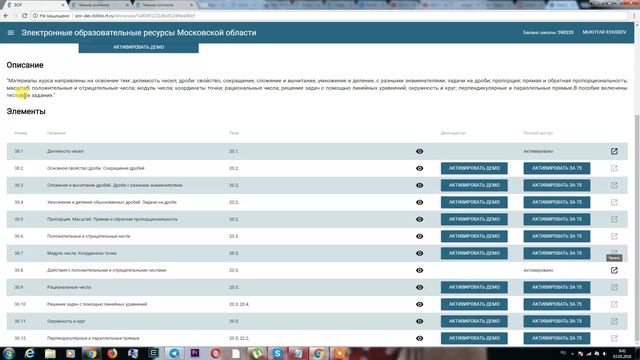Open the MUKHTAR ILYASSOV user menu
The image size is (640, 360).
click(604, 32)
